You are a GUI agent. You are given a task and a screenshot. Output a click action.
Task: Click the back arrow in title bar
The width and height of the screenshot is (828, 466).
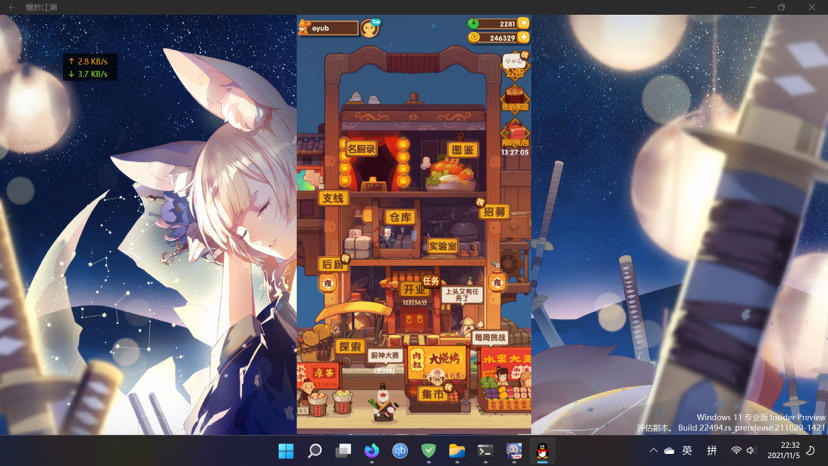(x=12, y=7)
